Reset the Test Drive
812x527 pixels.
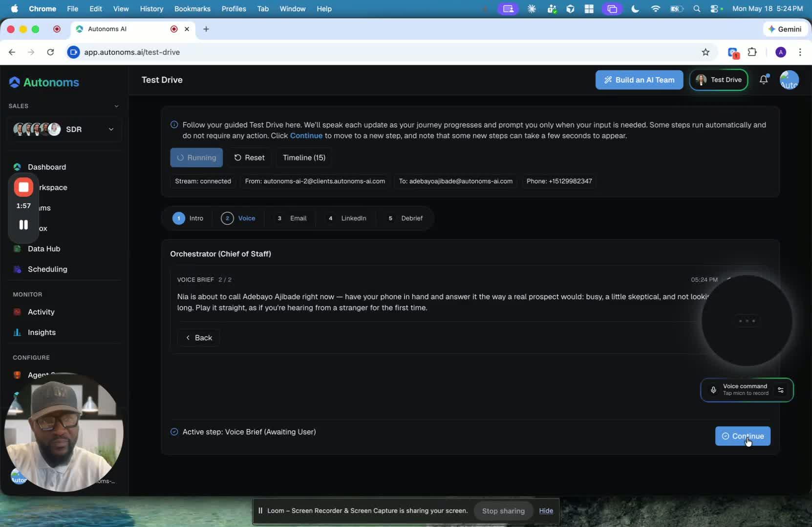249,157
